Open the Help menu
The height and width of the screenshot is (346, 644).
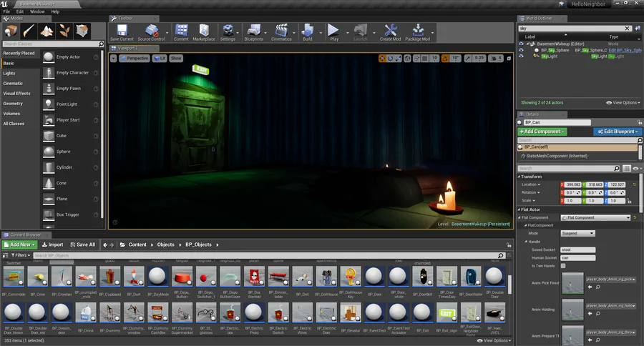pyautogui.click(x=55, y=11)
